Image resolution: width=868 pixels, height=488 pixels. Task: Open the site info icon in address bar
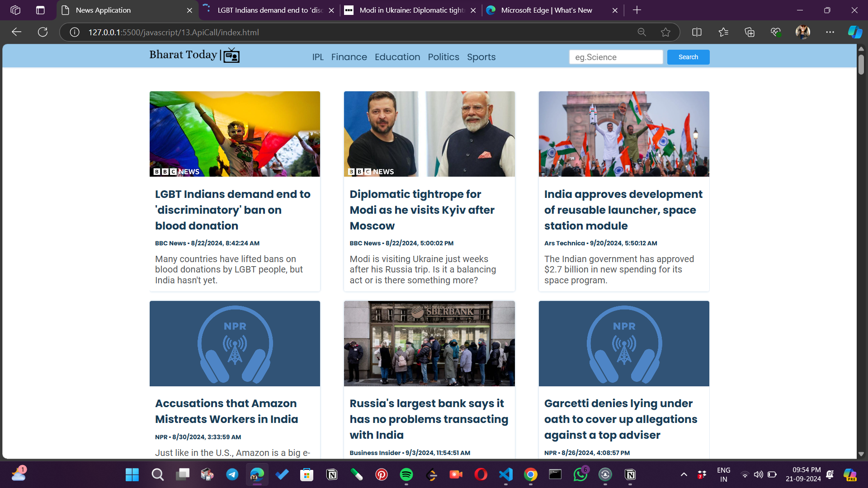(74, 32)
